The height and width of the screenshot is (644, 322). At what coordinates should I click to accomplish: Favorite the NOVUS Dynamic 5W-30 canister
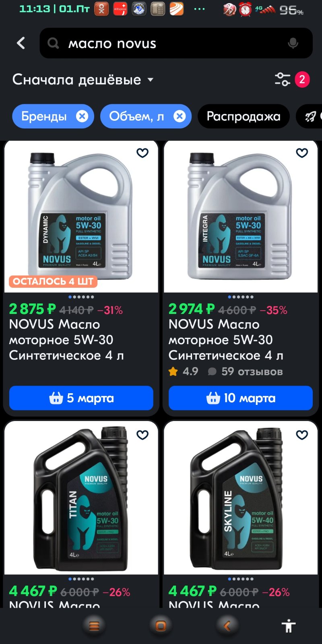pyautogui.click(x=142, y=153)
